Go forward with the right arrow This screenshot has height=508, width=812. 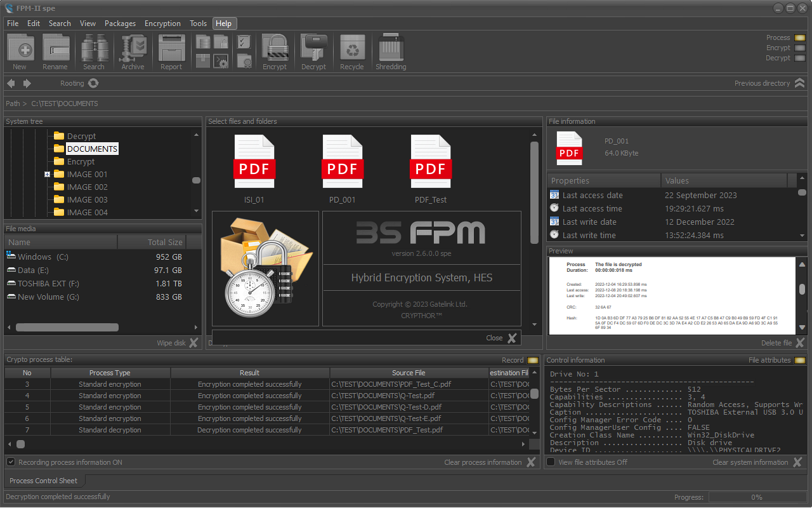click(x=27, y=83)
